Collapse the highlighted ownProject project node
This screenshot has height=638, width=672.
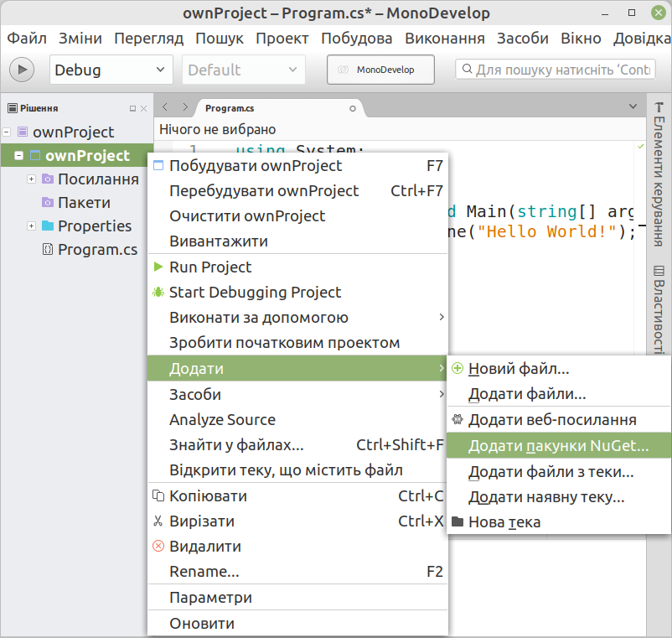(19, 155)
